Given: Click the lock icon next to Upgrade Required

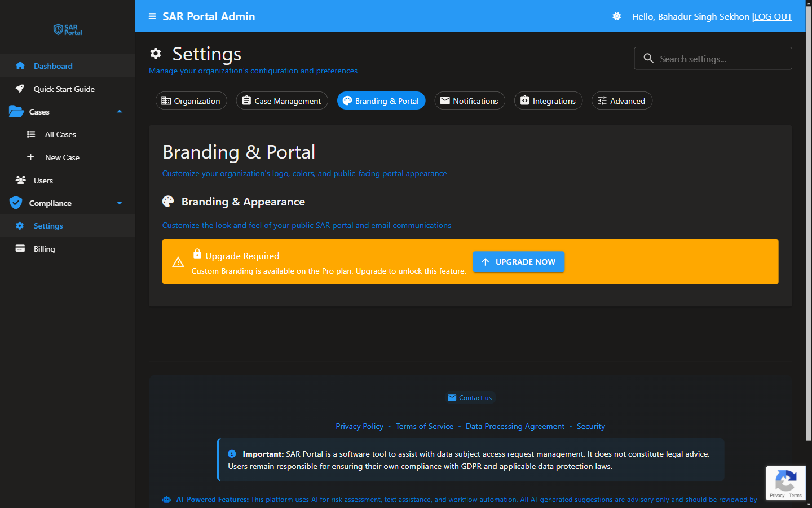Looking at the screenshot, I should (x=200, y=255).
